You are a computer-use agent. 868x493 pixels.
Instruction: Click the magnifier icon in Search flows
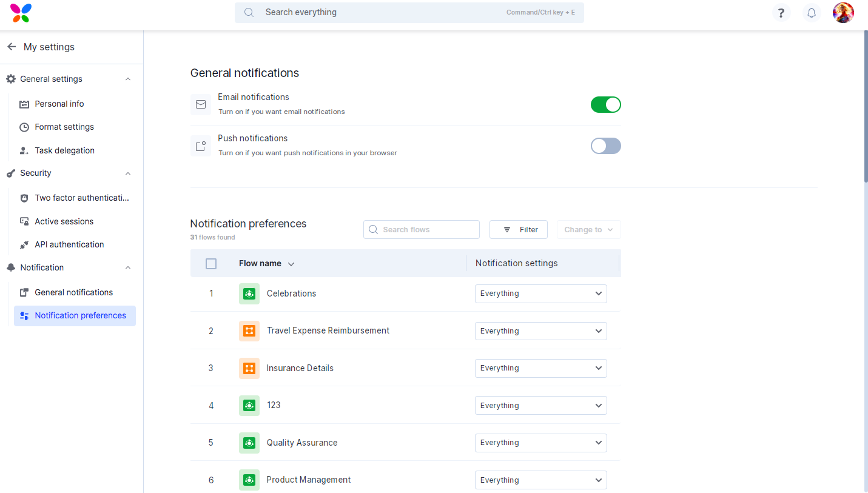(x=374, y=230)
